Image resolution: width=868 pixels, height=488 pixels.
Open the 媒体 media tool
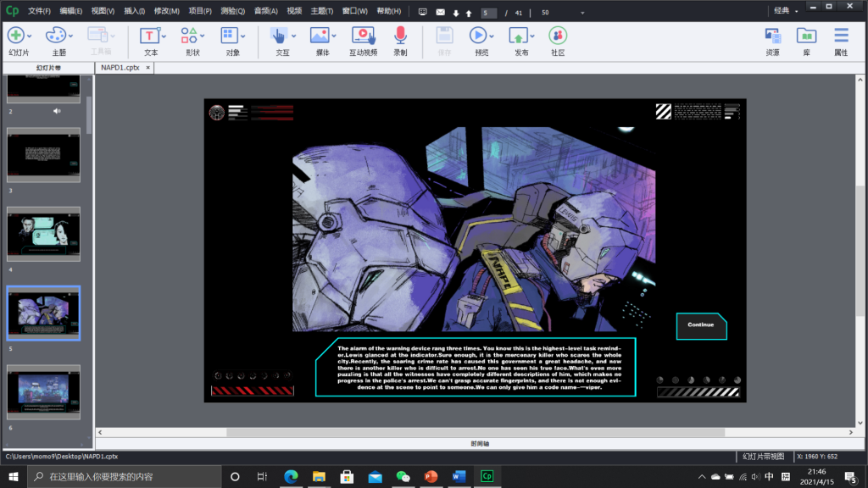(x=320, y=36)
